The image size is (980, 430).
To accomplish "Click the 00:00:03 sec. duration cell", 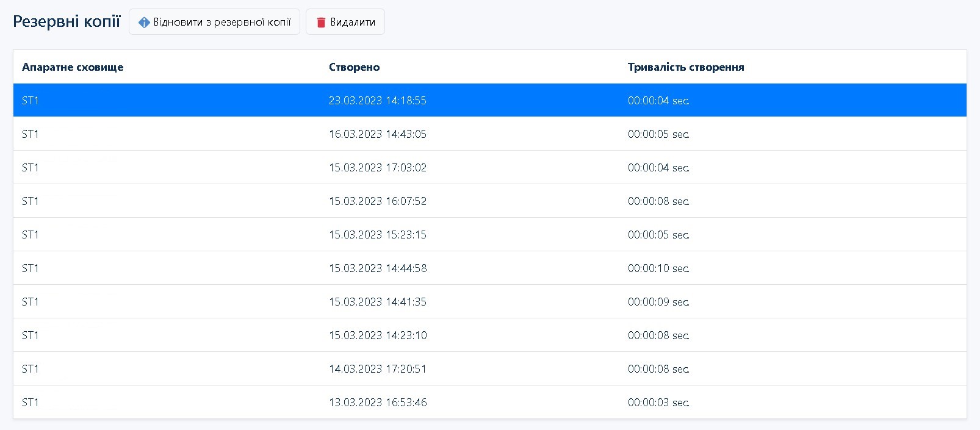I will coord(658,403).
